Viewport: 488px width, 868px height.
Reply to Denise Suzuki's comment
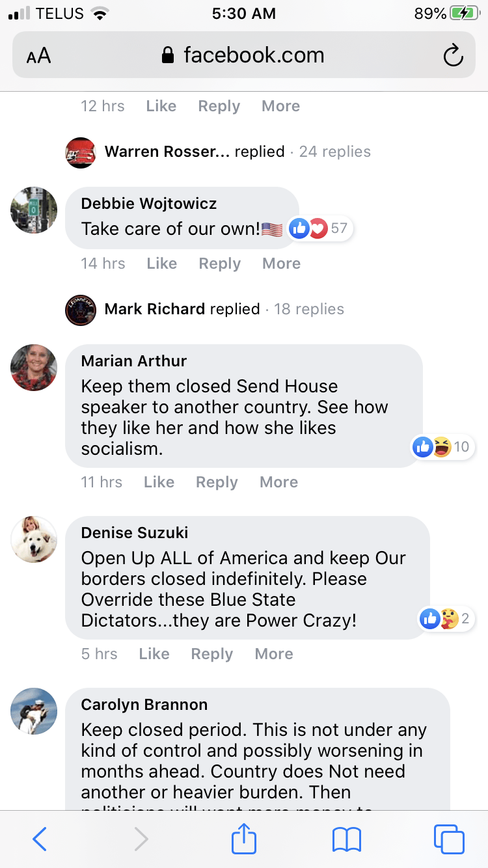coord(212,654)
